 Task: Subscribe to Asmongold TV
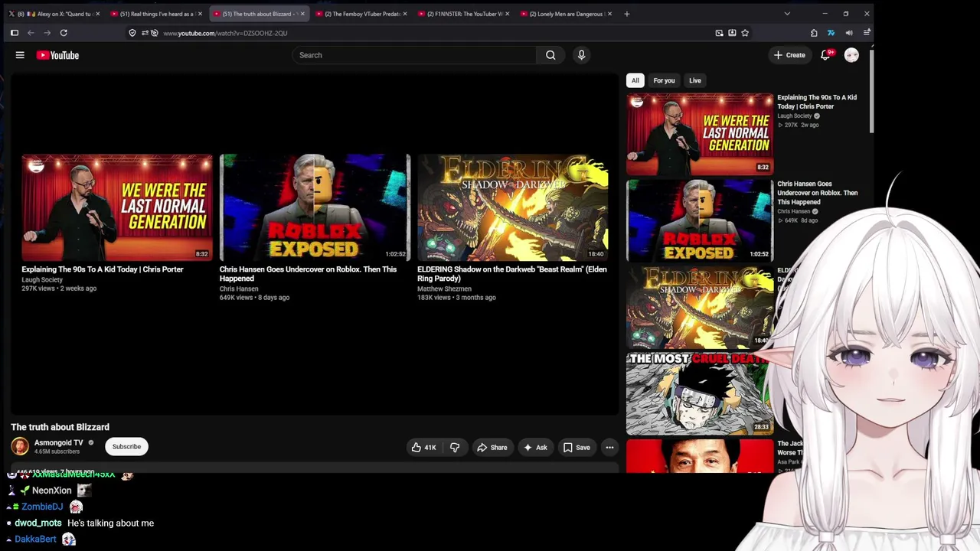tap(126, 447)
